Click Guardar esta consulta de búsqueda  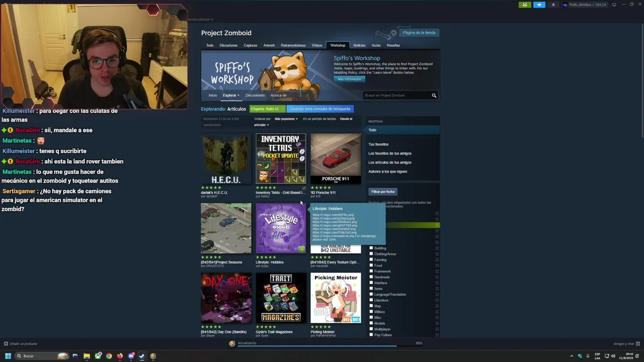pos(320,109)
